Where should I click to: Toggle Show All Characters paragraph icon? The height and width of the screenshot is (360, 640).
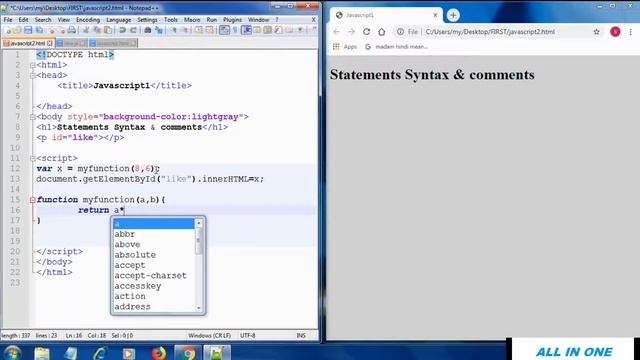click(x=235, y=30)
